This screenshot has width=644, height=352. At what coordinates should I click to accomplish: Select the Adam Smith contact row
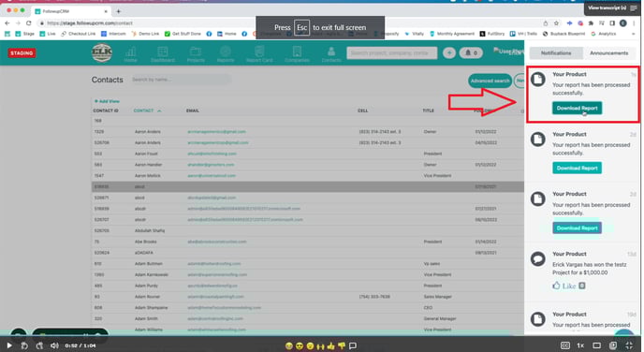(x=308, y=318)
